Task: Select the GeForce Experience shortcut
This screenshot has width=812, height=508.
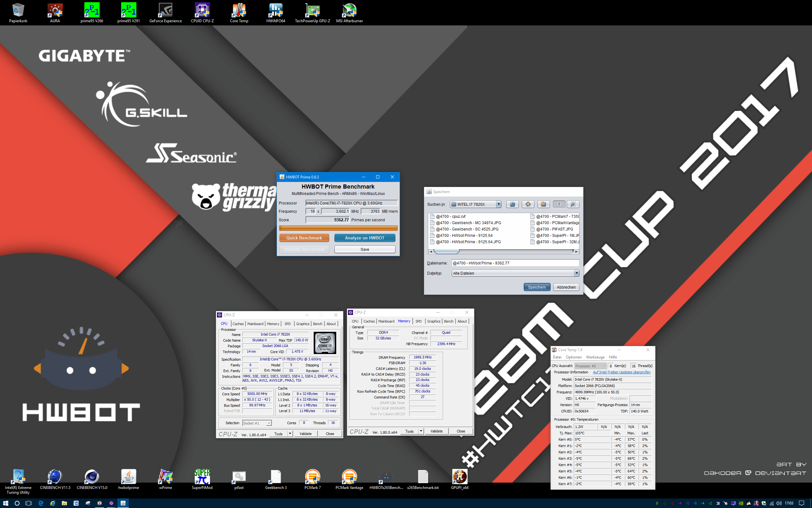Action: 166,13
